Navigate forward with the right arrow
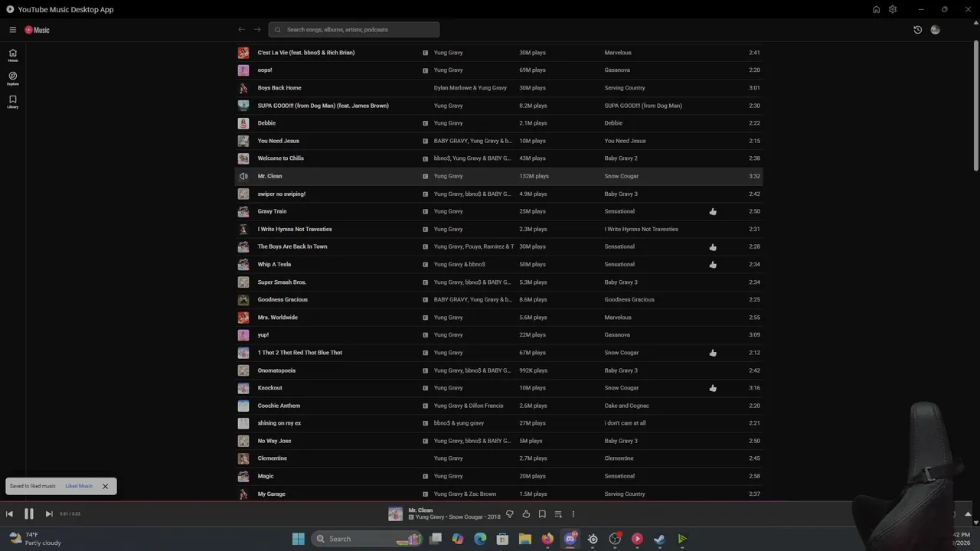The image size is (980, 551). (257, 30)
